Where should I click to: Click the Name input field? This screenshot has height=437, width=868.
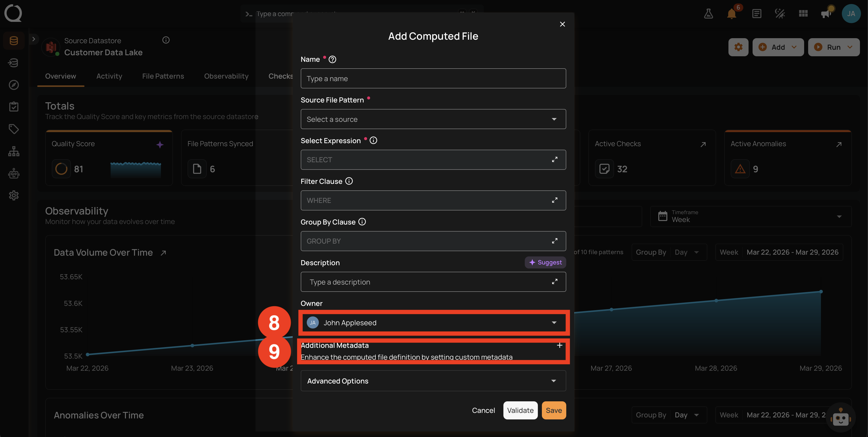[x=433, y=78]
